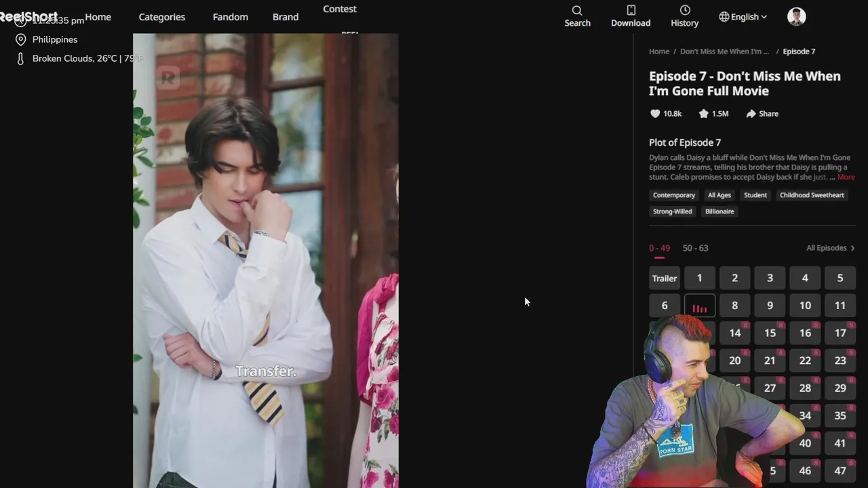Screen dimensions: 868x488
Task: Select the Billionaire tag
Action: (719, 211)
